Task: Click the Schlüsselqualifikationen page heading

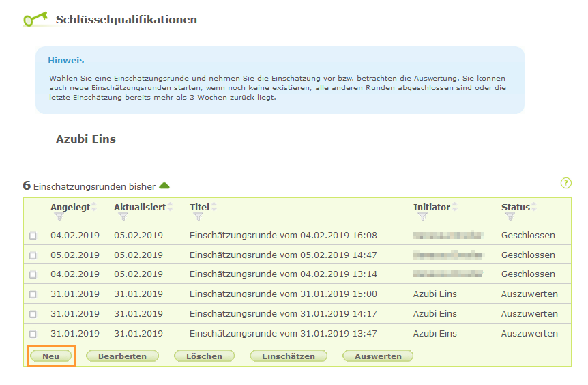Action: 126,20
